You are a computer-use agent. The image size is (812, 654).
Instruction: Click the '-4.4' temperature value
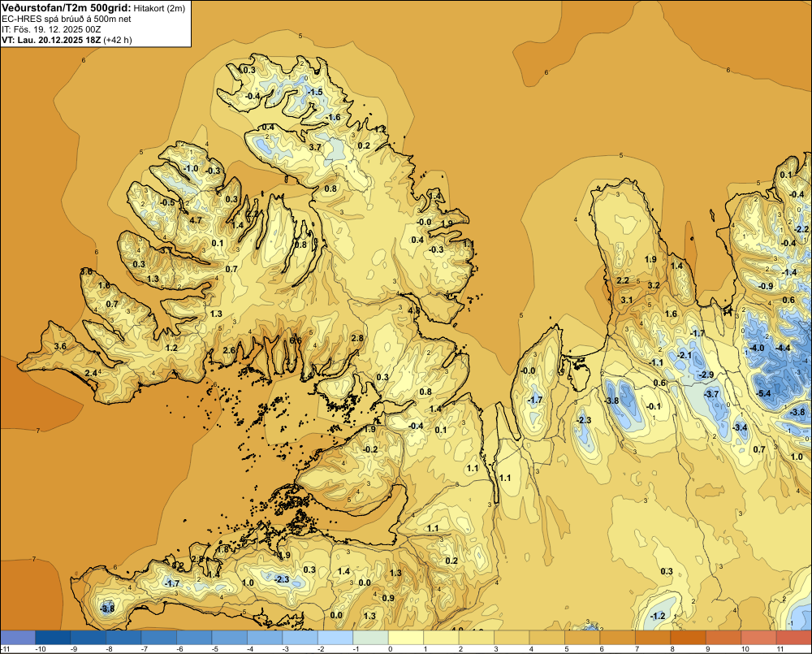784,348
